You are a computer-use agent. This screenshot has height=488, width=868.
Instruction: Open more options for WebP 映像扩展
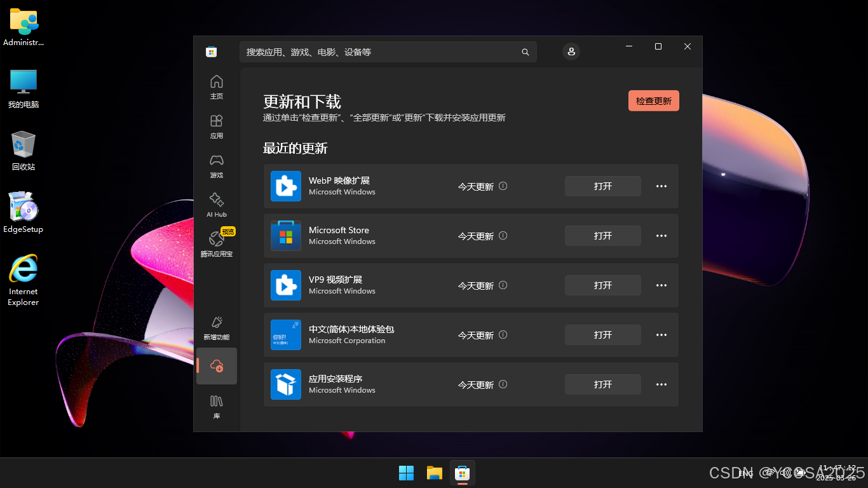661,186
